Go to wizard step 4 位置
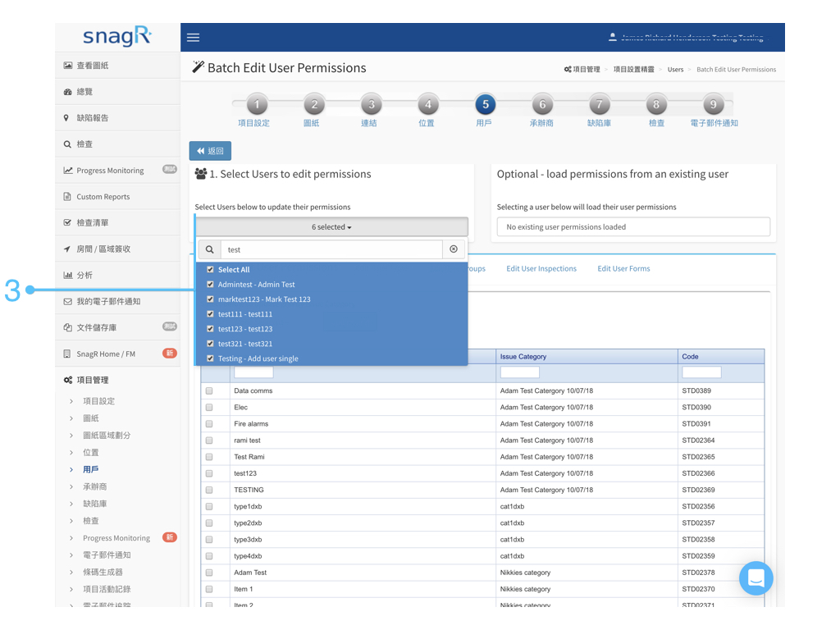 click(x=428, y=104)
